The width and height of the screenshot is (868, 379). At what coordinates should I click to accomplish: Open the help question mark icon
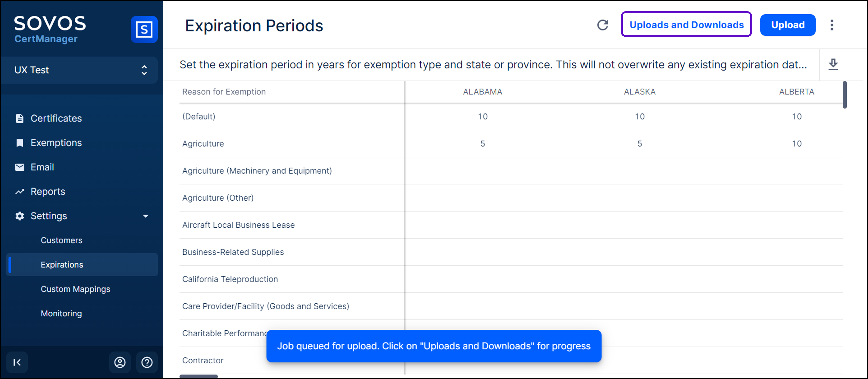147,362
